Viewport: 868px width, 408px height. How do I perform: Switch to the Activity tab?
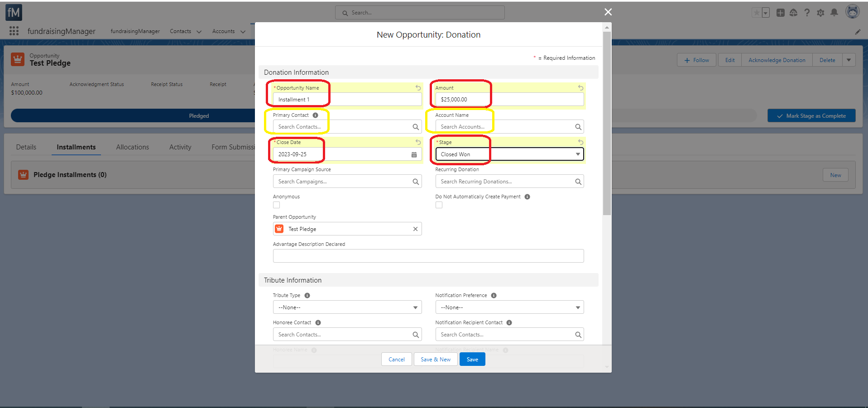180,147
